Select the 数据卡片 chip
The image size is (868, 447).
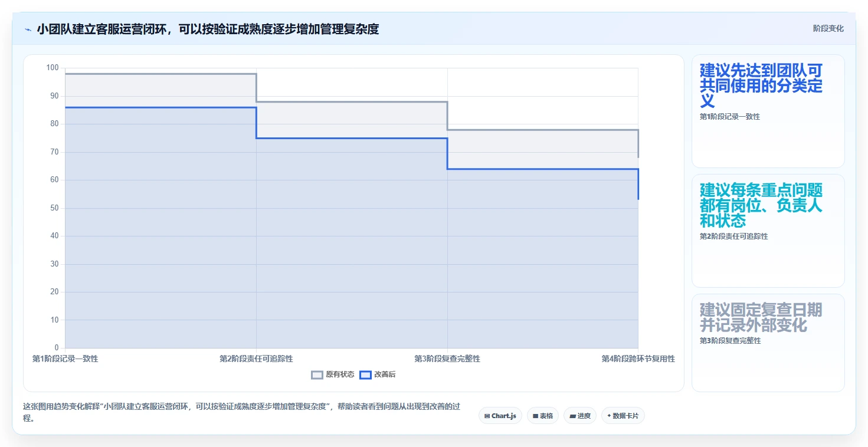coord(623,416)
